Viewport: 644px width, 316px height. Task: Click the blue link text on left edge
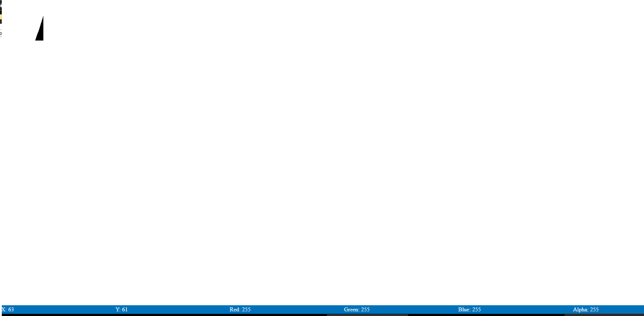(1, 33)
